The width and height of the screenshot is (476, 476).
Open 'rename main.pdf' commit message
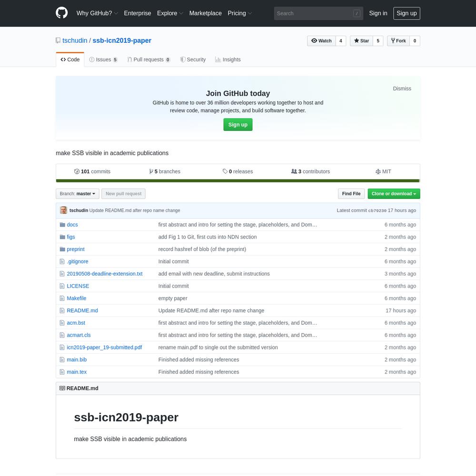click(x=218, y=347)
